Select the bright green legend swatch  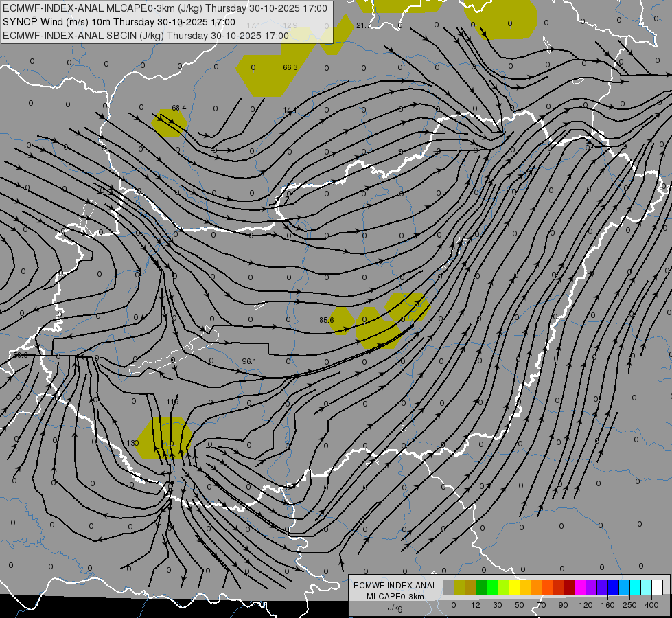pos(492,587)
